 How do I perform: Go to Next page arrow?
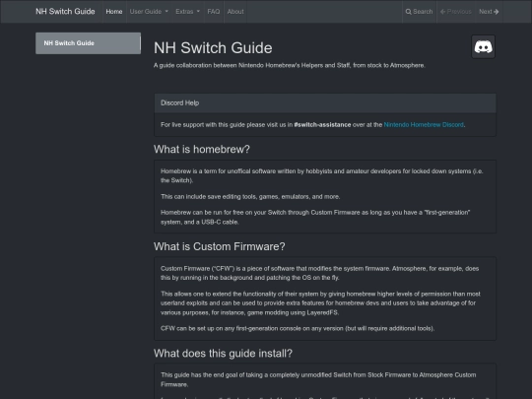click(489, 12)
